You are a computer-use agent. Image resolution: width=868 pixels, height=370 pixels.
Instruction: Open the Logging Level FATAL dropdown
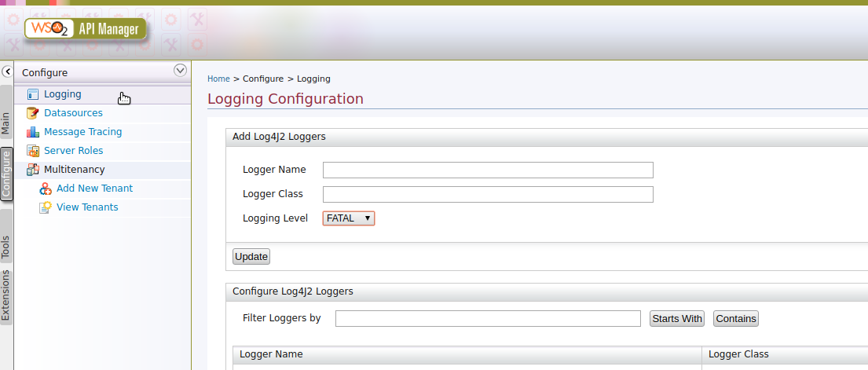349,218
